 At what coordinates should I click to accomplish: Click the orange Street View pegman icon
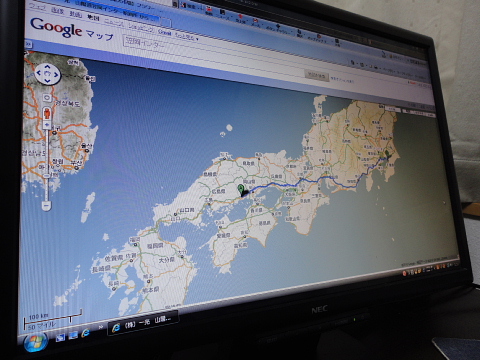(47, 113)
